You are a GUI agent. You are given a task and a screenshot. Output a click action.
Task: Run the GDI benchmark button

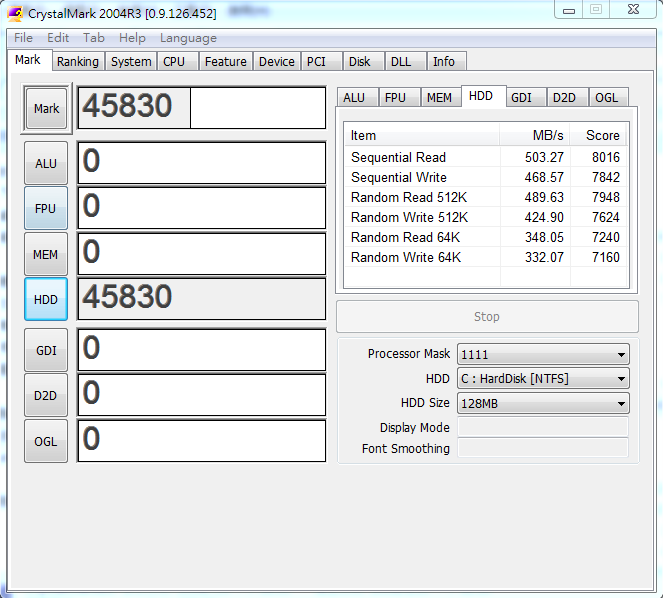(46, 350)
